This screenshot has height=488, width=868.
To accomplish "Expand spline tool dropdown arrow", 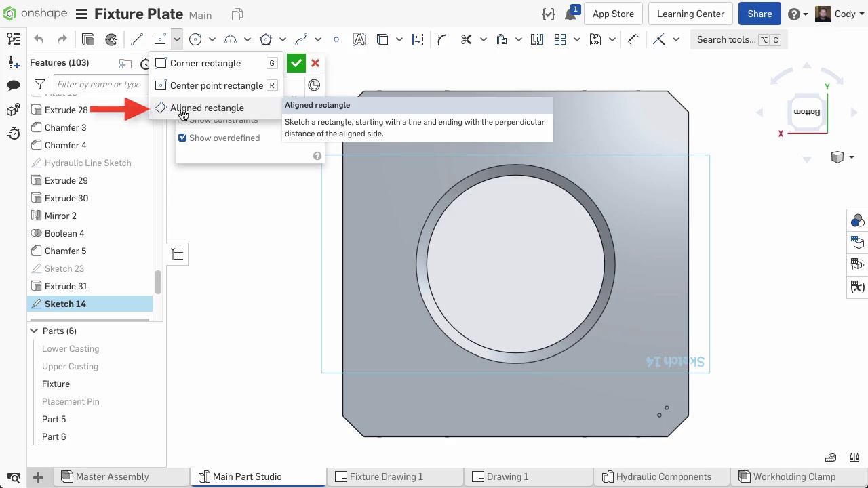I will click(317, 39).
